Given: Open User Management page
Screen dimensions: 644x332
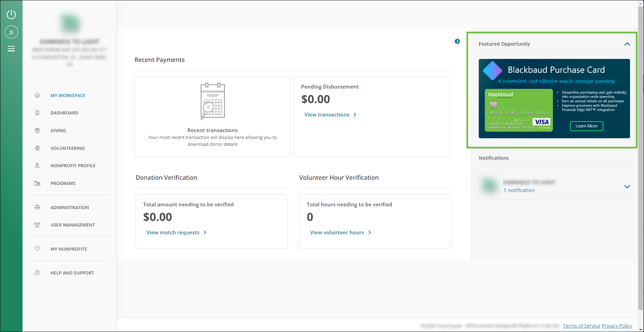Looking at the screenshot, I should [73, 225].
